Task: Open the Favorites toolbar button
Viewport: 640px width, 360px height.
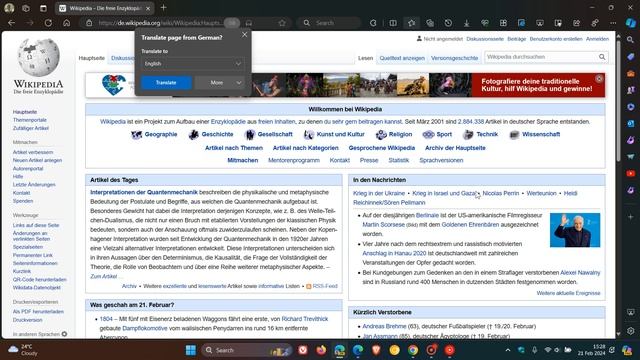Action: click(x=411, y=23)
